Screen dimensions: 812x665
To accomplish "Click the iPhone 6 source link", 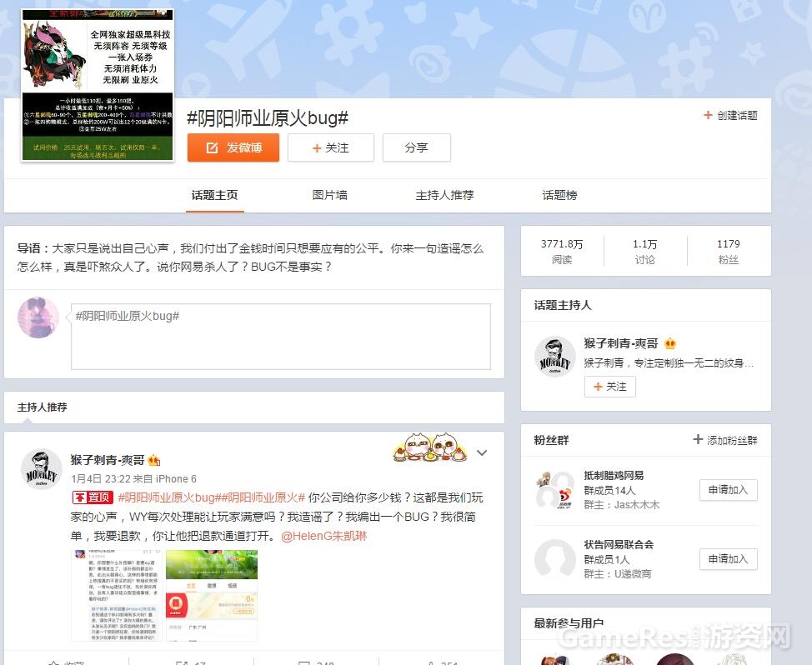I will point(176,478).
